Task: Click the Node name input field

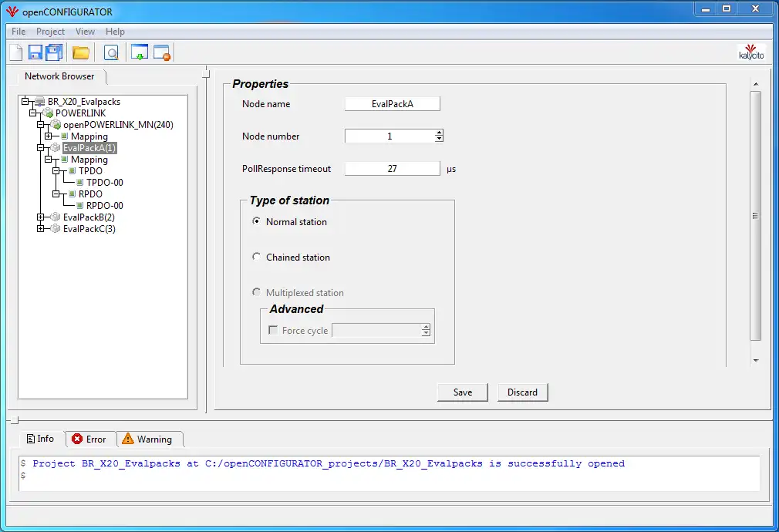Action: coord(393,104)
